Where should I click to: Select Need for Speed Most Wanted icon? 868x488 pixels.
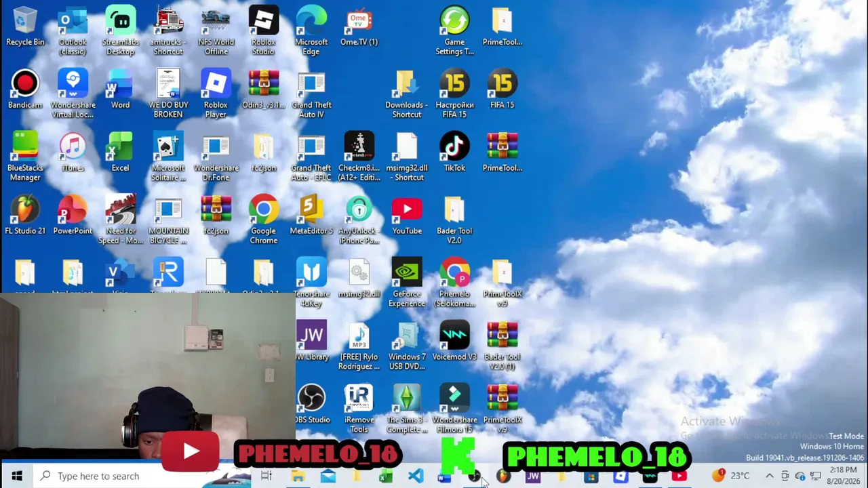(121, 221)
